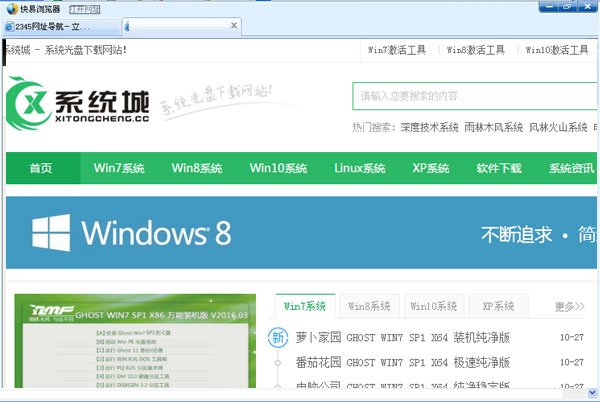Open 软件下载 in green navigation bar

(499, 168)
